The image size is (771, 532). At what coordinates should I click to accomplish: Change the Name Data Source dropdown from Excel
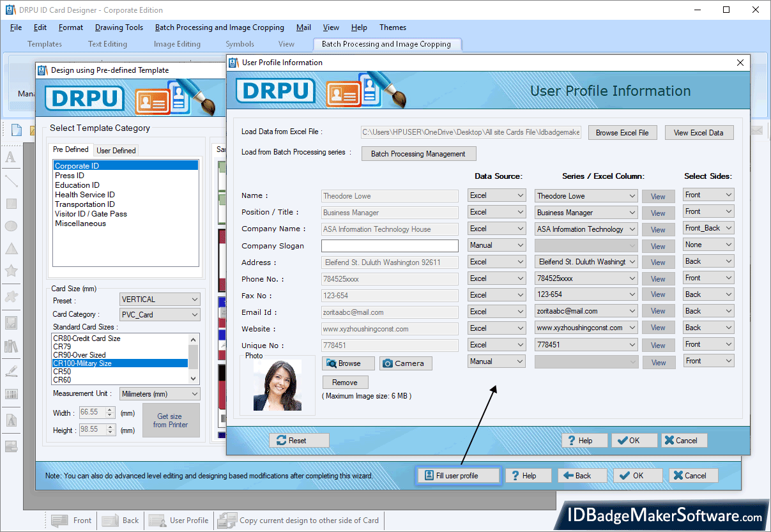[496, 195]
